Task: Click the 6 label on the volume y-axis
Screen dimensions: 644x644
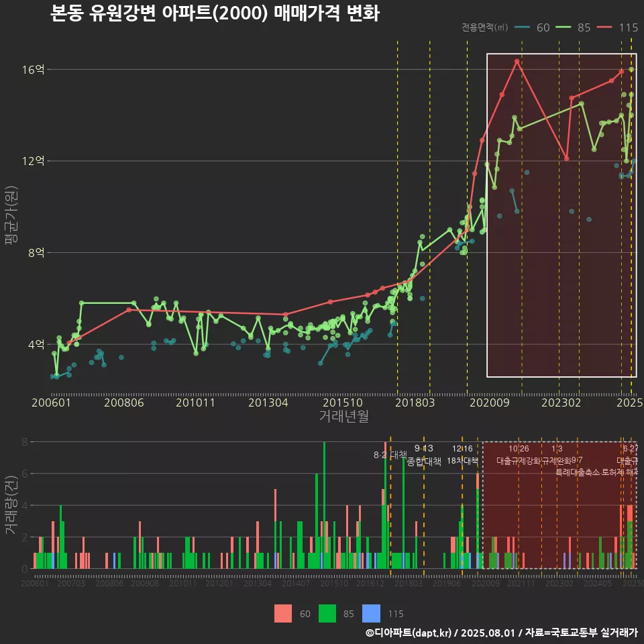Action: tap(25, 474)
